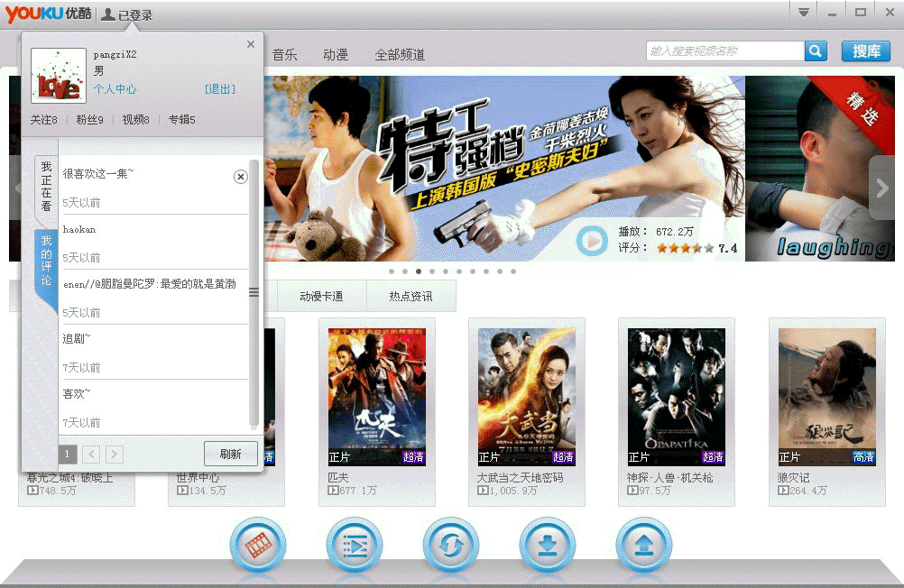Open the 视频8 videos count
904x588 pixels.
tap(135, 119)
